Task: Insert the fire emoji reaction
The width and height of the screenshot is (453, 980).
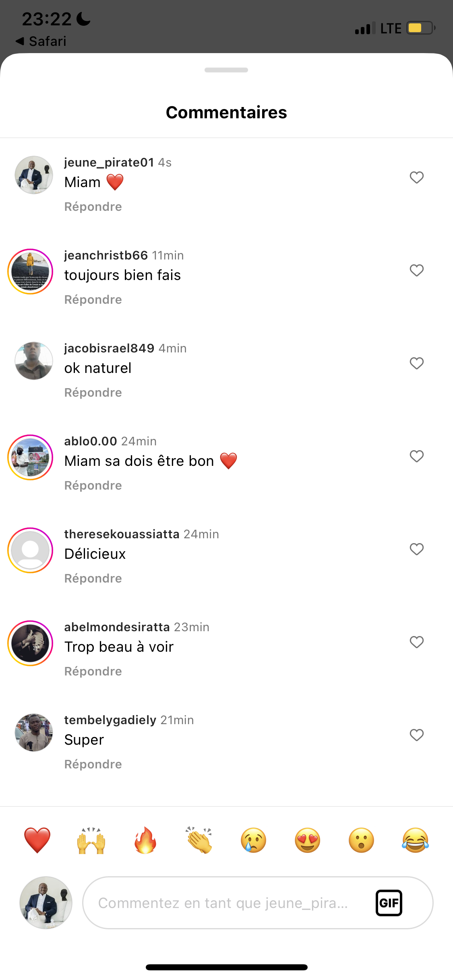Action: pos(145,840)
